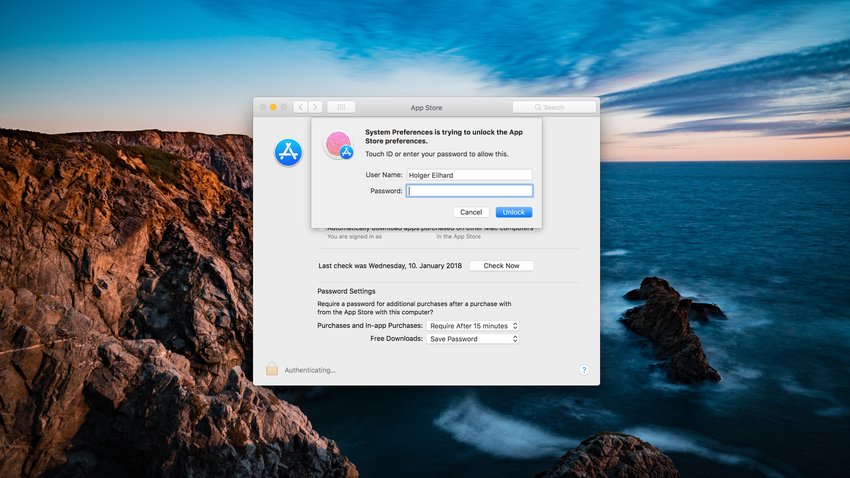Click the Check Now button
This screenshot has width=850, height=478.
tap(501, 266)
